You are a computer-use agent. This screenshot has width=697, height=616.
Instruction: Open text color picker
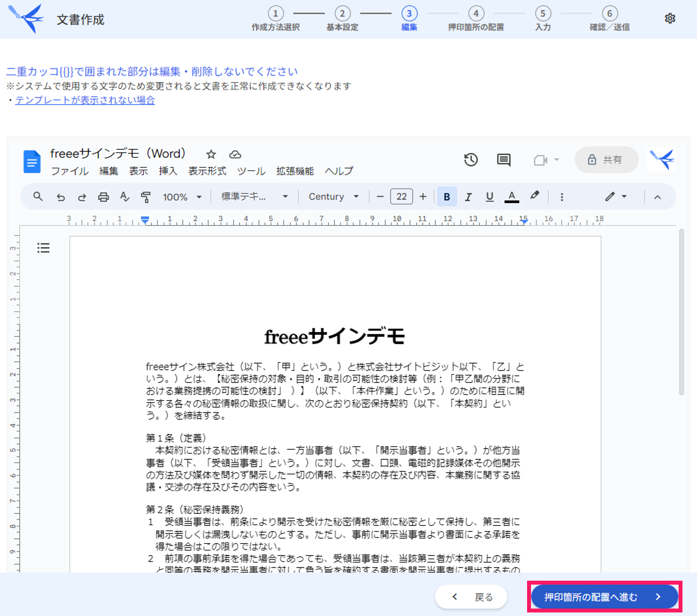pyautogui.click(x=511, y=197)
